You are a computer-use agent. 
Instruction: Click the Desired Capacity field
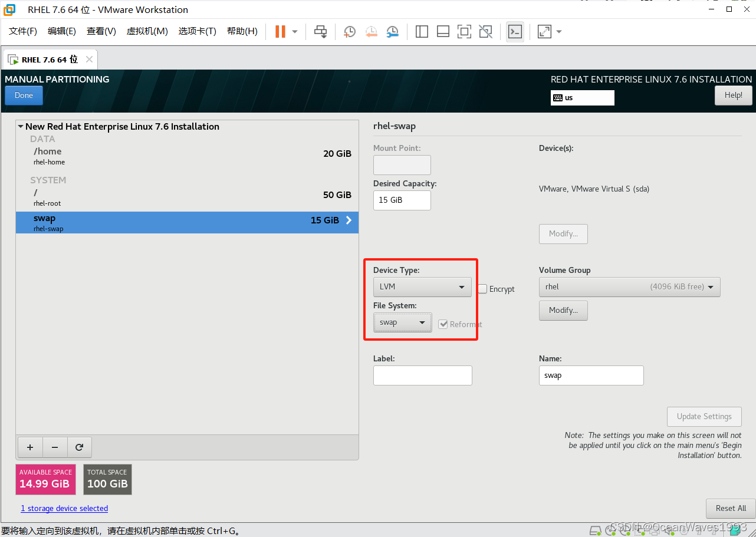click(402, 200)
